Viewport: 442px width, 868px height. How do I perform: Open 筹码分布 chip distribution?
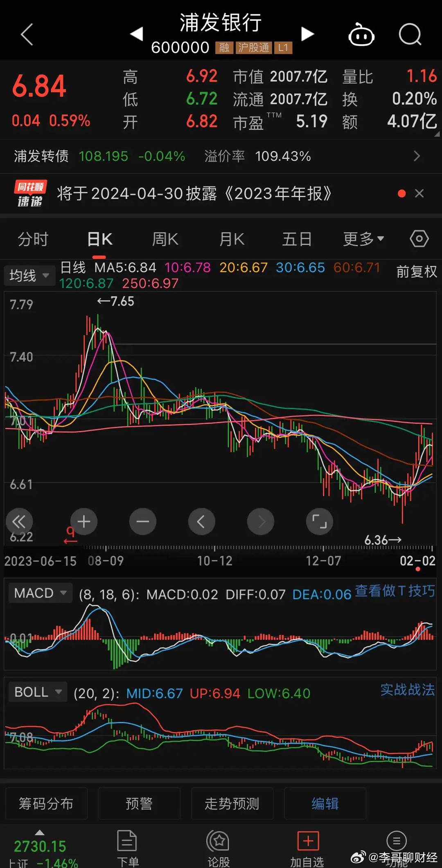[x=46, y=803]
